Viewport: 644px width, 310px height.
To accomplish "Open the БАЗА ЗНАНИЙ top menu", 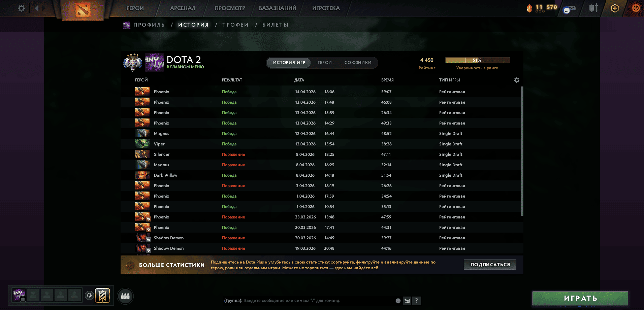I will 278,8.
